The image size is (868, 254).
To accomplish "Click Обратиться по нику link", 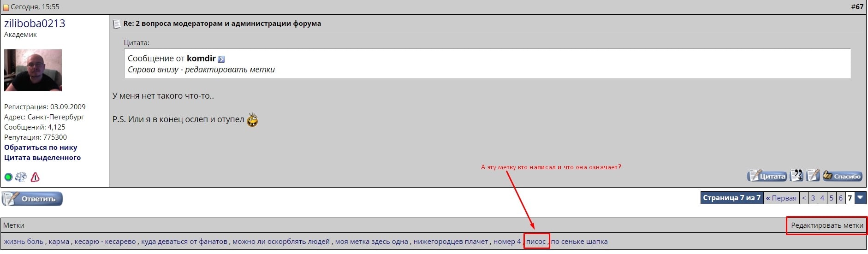I will [x=41, y=148].
